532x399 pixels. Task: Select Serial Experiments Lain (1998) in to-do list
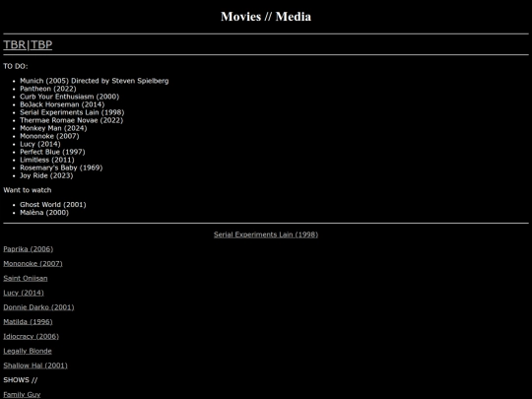point(72,112)
